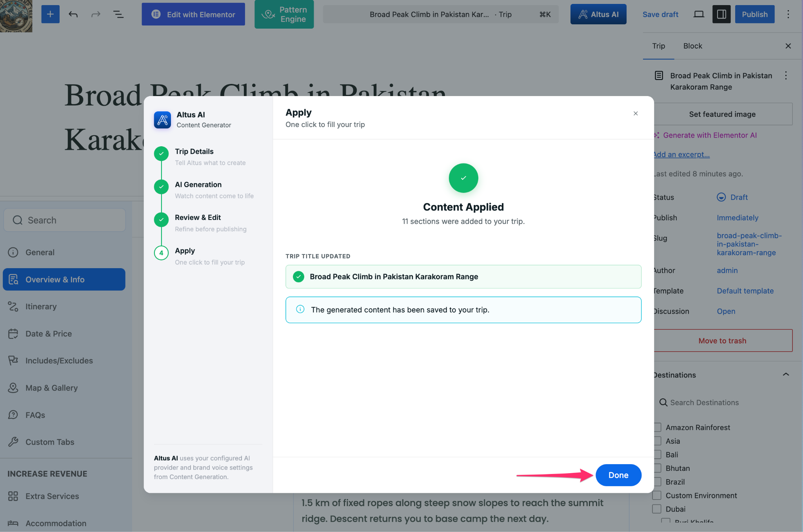Click the Trip Details step checkmark
The height and width of the screenshot is (532, 803).
click(x=161, y=154)
